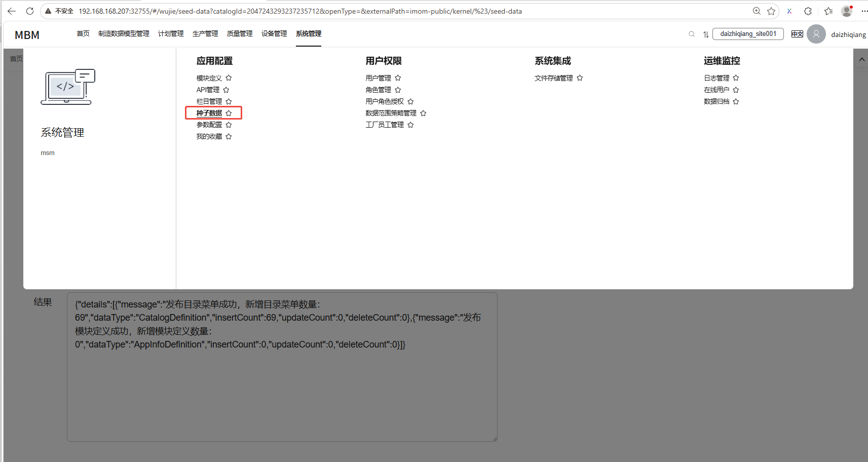Go to 日志管理 page
Viewport: 868px width, 462px height.
point(716,78)
